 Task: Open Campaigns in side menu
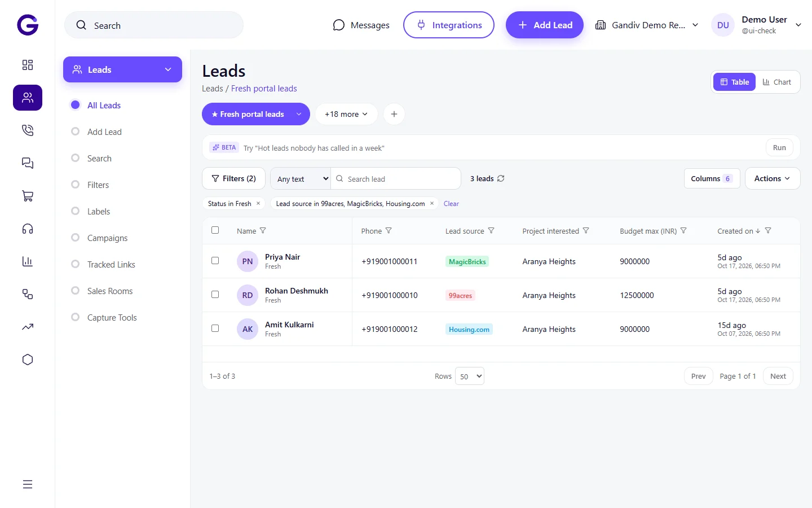pyautogui.click(x=107, y=238)
